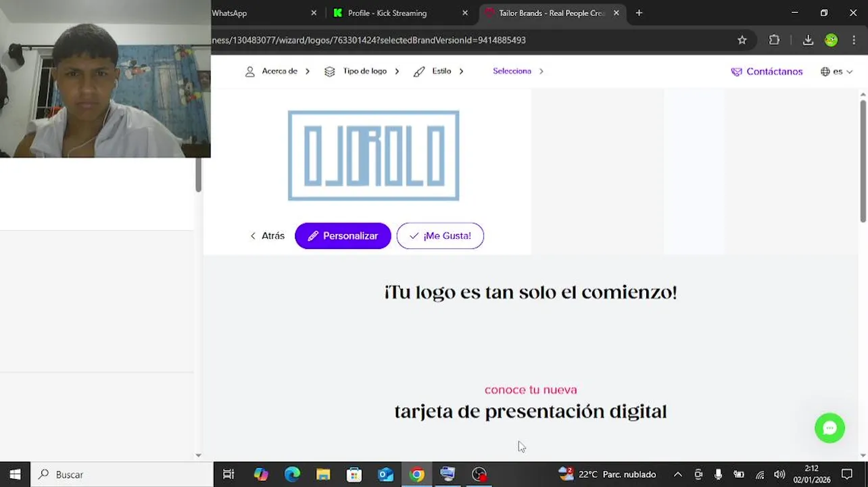868x487 pixels.
Task: Expand the es language dropdown
Action: (837, 72)
